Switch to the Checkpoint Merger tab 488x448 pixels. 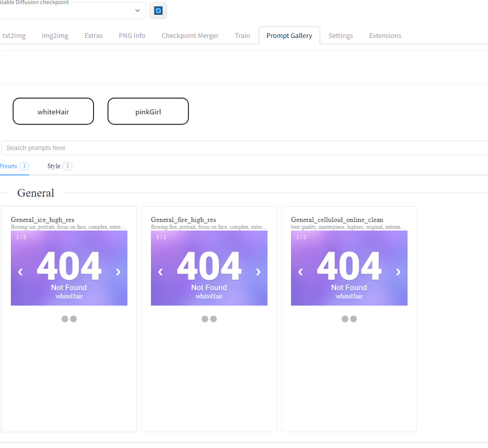(x=190, y=35)
